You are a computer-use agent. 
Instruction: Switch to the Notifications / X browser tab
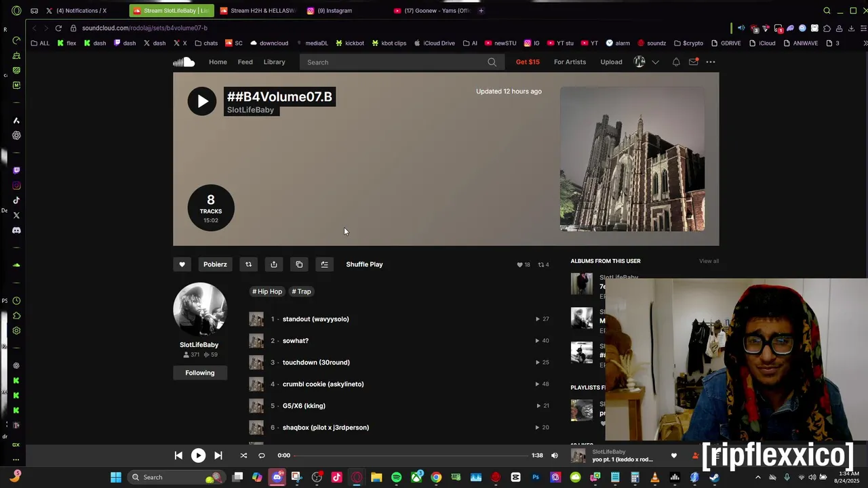[81, 11]
